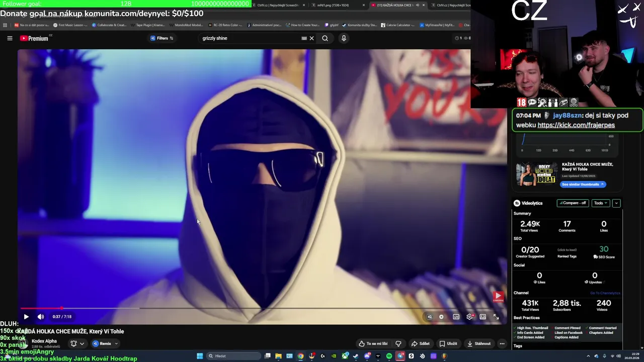Viewport: 644px width, 362px height.
Task: Open the three-dot more actions menu
Action: (x=502, y=343)
